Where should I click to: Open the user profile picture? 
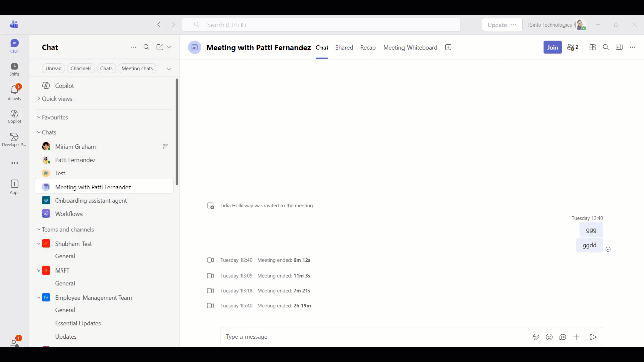580,25
